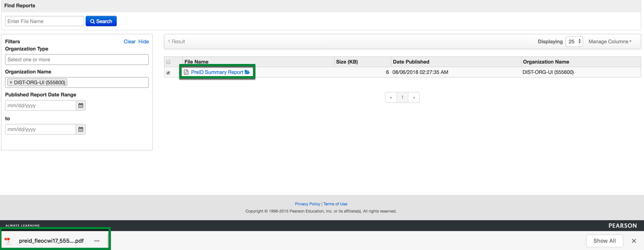Change the Displaying 25 results count
The height and width of the screenshot is (250, 644).
pyautogui.click(x=574, y=41)
